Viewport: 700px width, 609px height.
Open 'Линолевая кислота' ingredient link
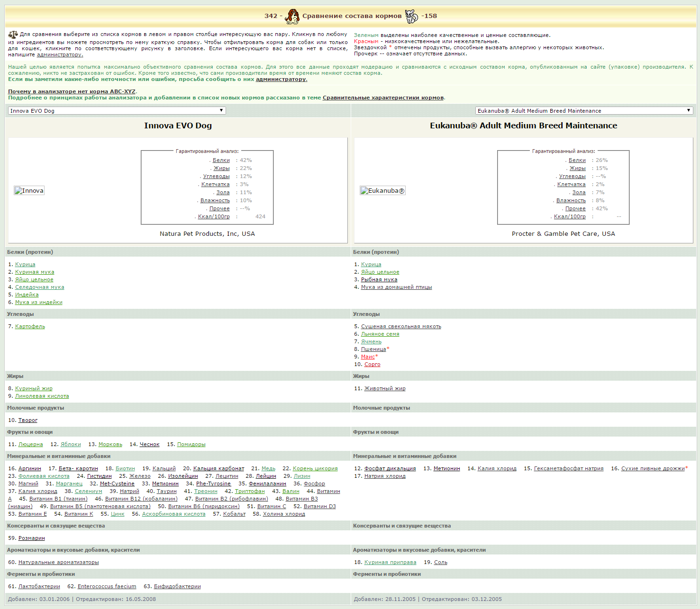coord(42,396)
